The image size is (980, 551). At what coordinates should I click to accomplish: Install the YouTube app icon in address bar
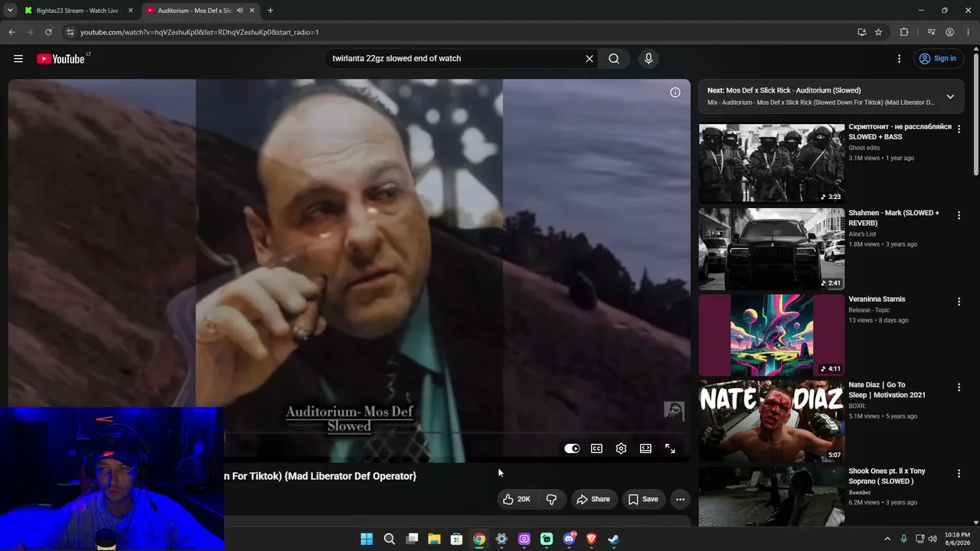(861, 32)
